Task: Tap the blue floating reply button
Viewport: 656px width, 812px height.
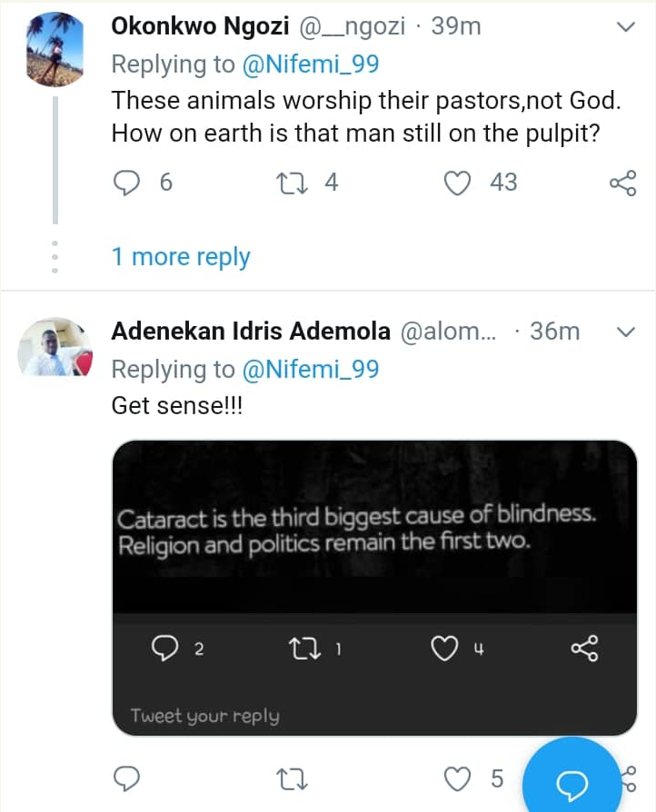Action: [x=572, y=779]
